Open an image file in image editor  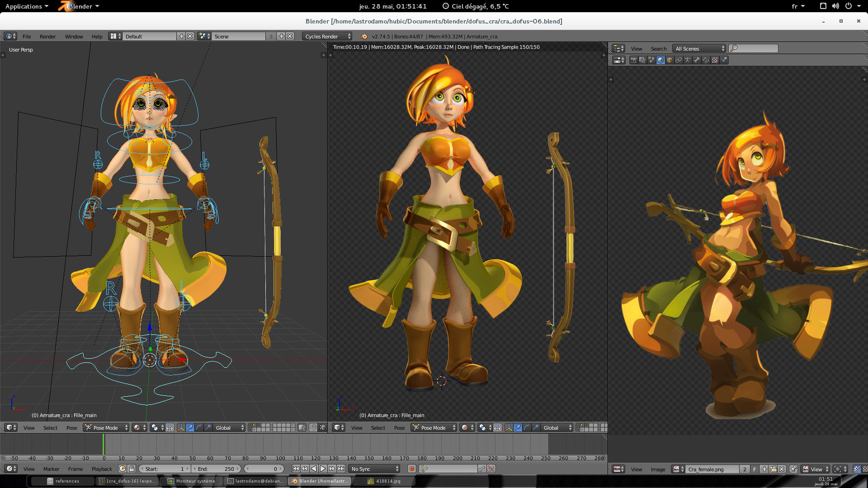coord(773,469)
